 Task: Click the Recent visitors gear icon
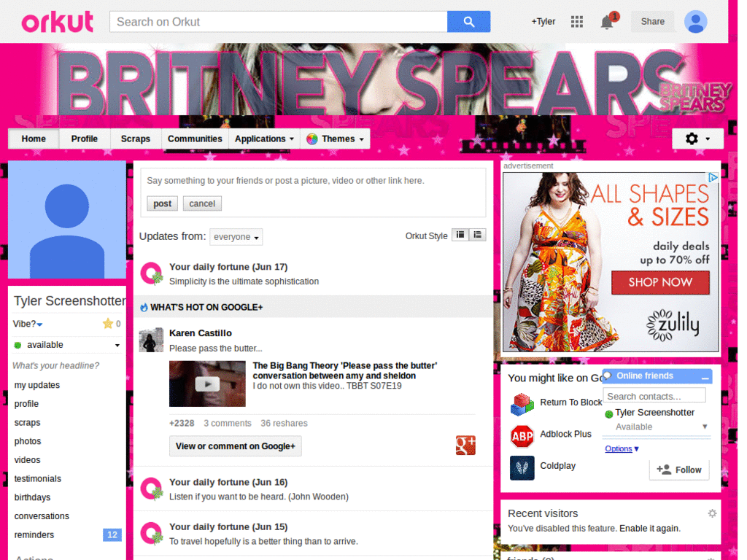point(712,513)
